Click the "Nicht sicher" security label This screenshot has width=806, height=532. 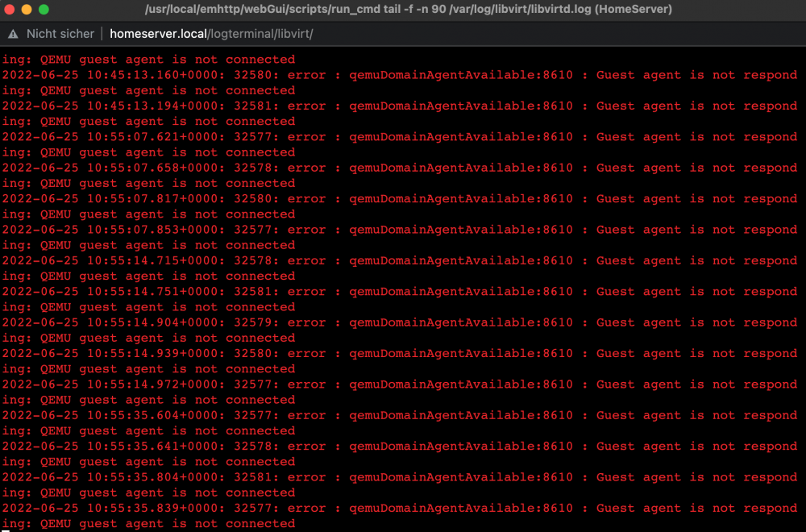[x=60, y=34]
